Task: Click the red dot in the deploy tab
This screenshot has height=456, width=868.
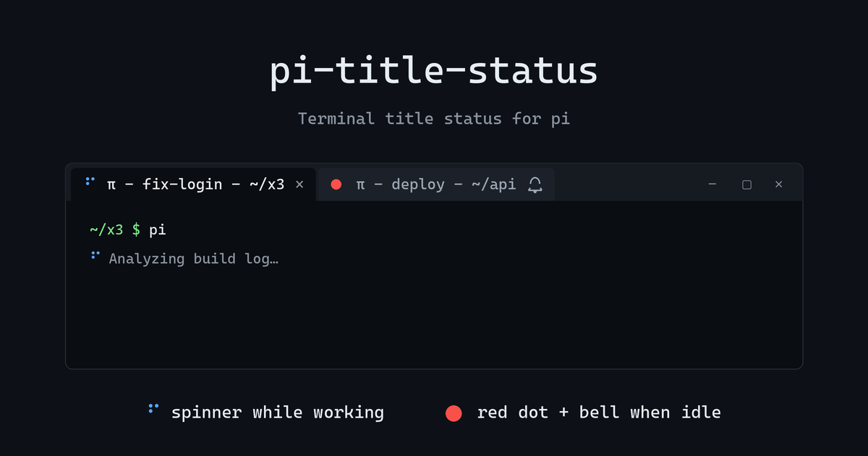Action: click(x=336, y=185)
